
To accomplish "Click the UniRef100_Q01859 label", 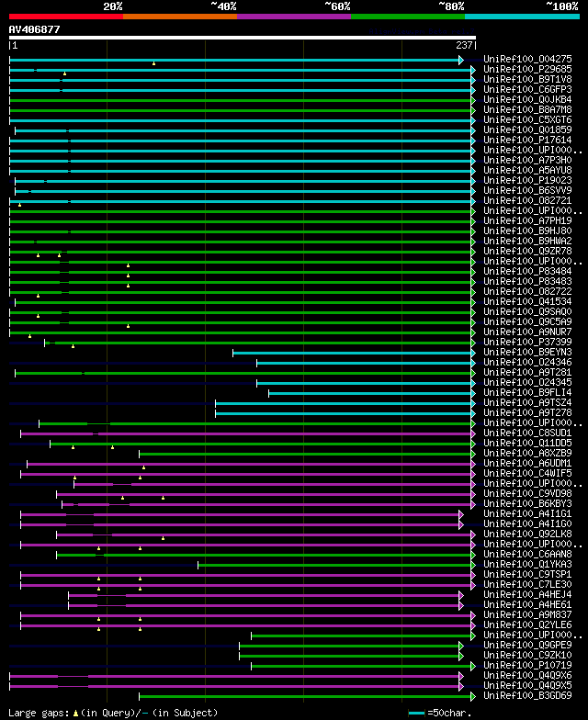I will (527, 130).
